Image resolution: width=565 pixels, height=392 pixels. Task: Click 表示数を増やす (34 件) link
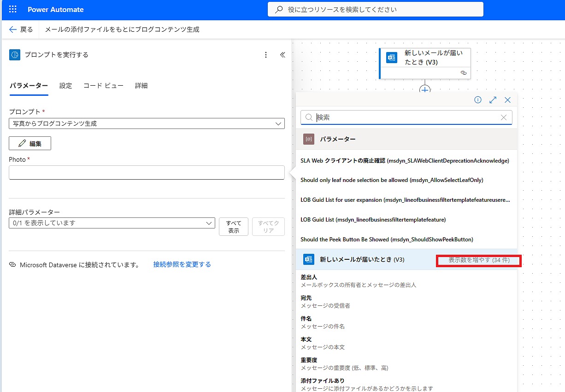(479, 260)
